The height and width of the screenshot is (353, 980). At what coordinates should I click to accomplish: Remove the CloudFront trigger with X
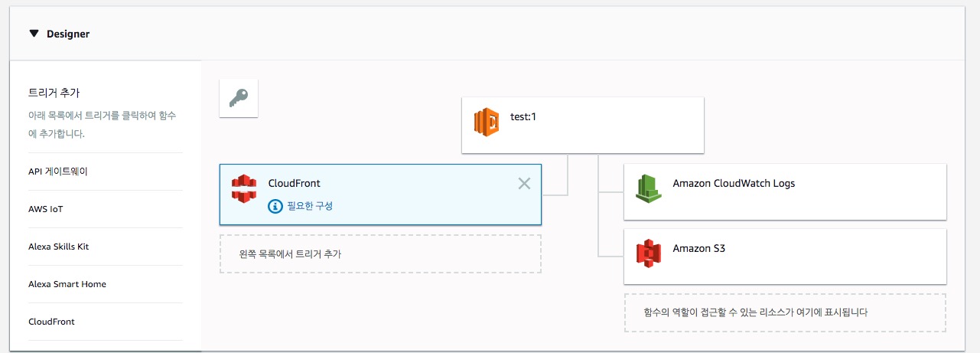[524, 183]
